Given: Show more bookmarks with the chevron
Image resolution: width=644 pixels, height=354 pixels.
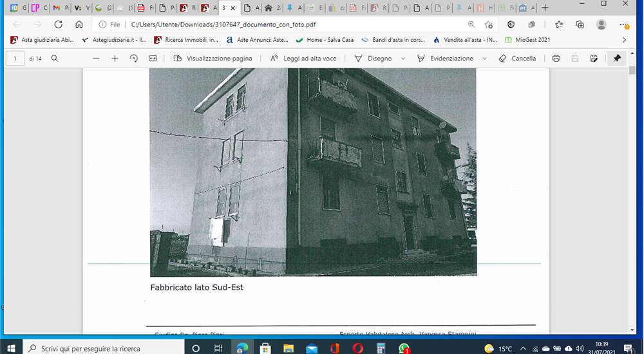Looking at the screenshot, I should (624, 40).
